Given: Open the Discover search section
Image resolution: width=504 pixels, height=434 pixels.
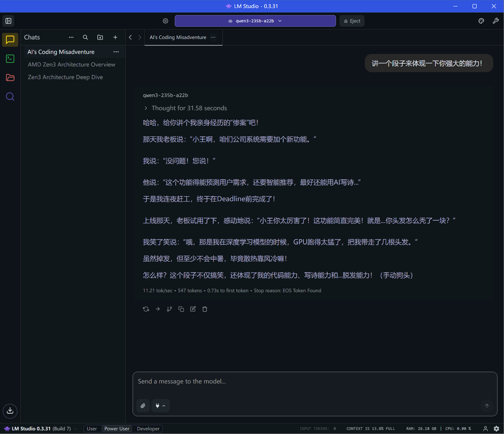Looking at the screenshot, I should pyautogui.click(x=10, y=97).
